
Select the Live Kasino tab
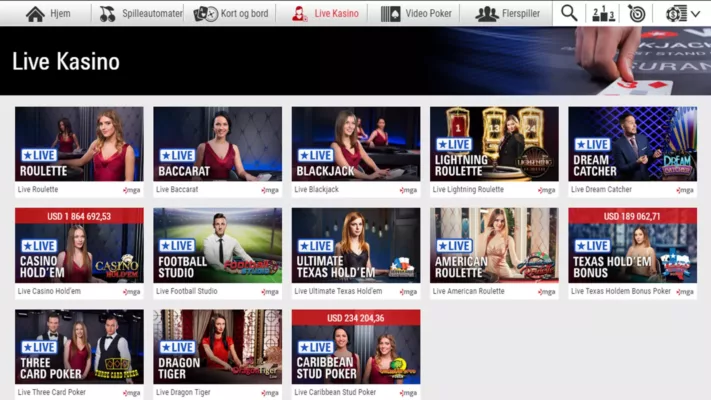coord(324,14)
